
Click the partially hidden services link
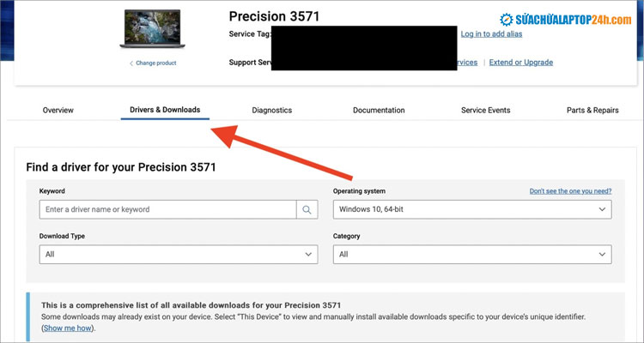point(468,63)
